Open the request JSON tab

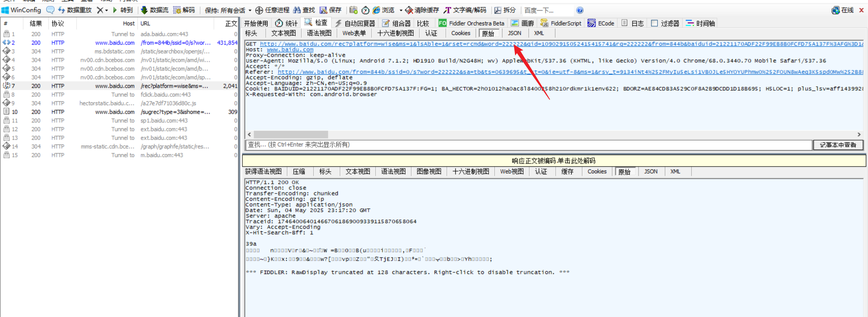[x=514, y=33]
